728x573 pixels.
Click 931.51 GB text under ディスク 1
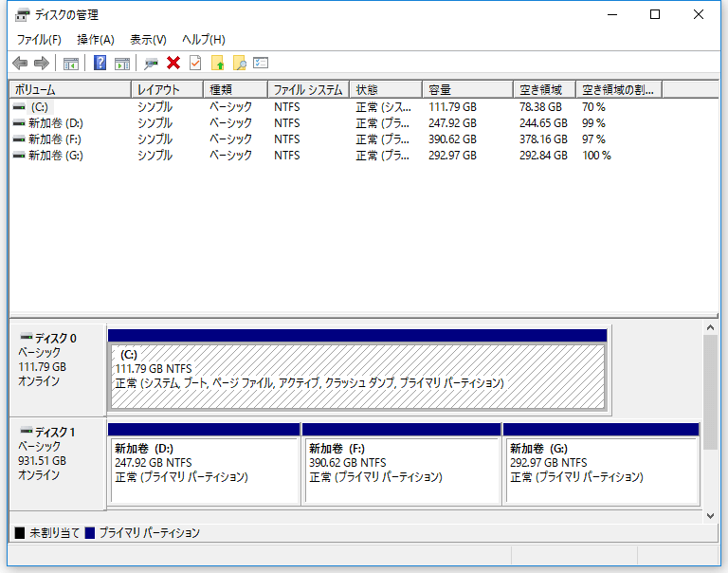[43, 460]
